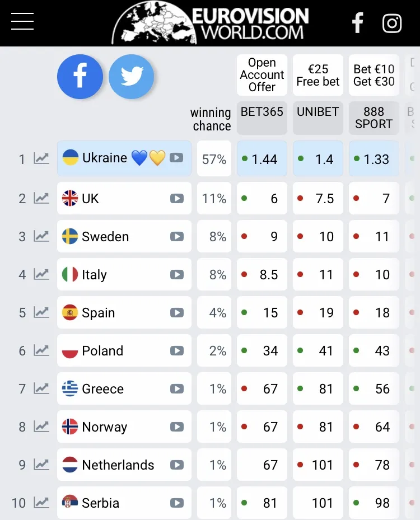420x520 pixels.
Task: Play Italy's song video icon
Action: [x=177, y=274]
